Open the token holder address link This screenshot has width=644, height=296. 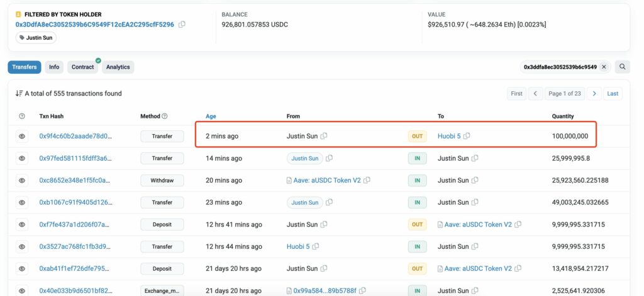tap(95, 25)
